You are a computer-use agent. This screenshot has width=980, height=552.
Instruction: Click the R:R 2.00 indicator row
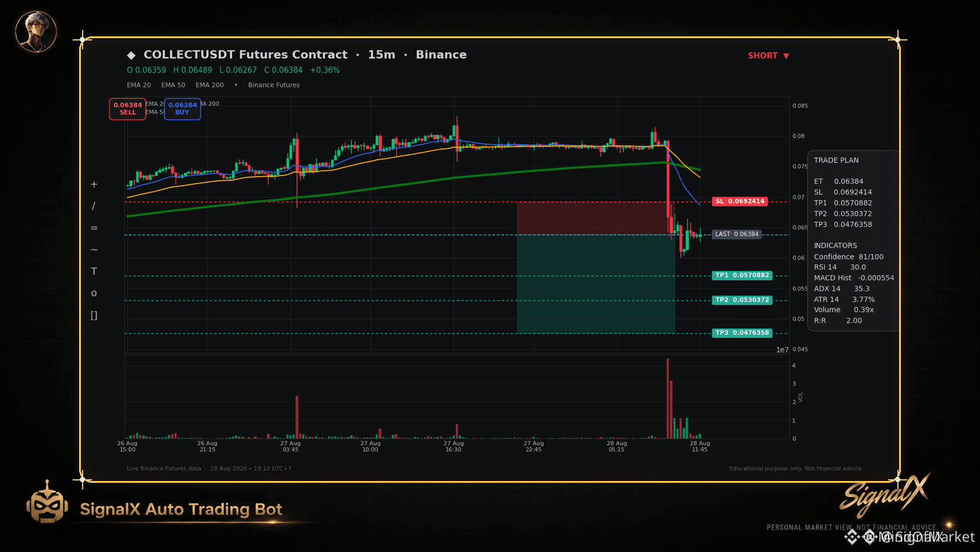(838, 320)
